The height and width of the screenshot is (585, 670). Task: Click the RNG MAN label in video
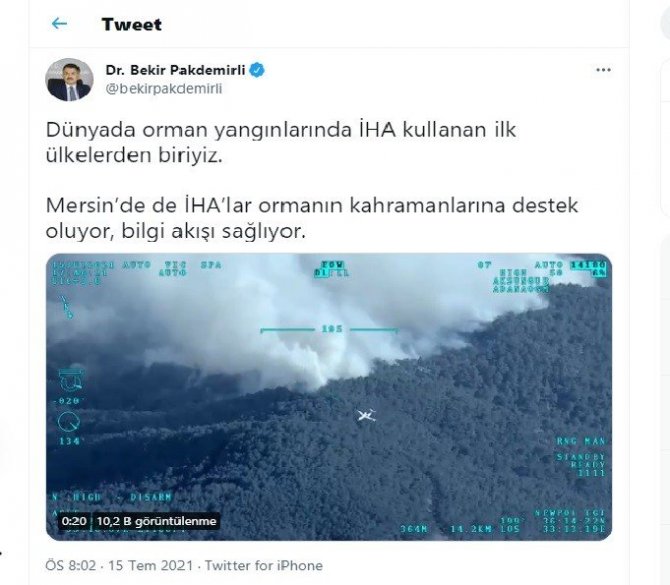pos(581,441)
